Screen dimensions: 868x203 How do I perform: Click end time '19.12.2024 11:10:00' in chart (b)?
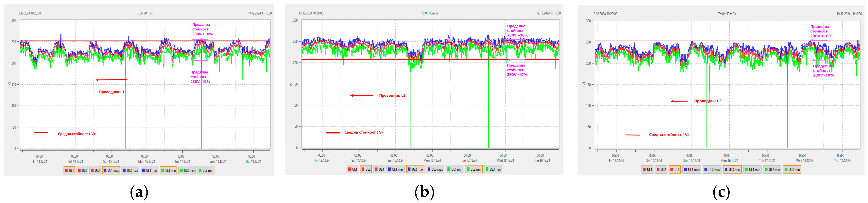pos(549,13)
